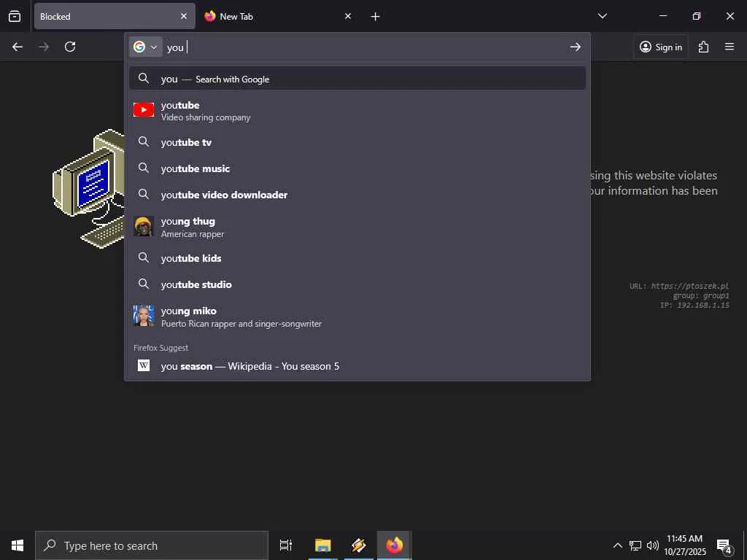Click the young thug thumbnail image
The width and height of the screenshot is (747, 560).
click(144, 227)
